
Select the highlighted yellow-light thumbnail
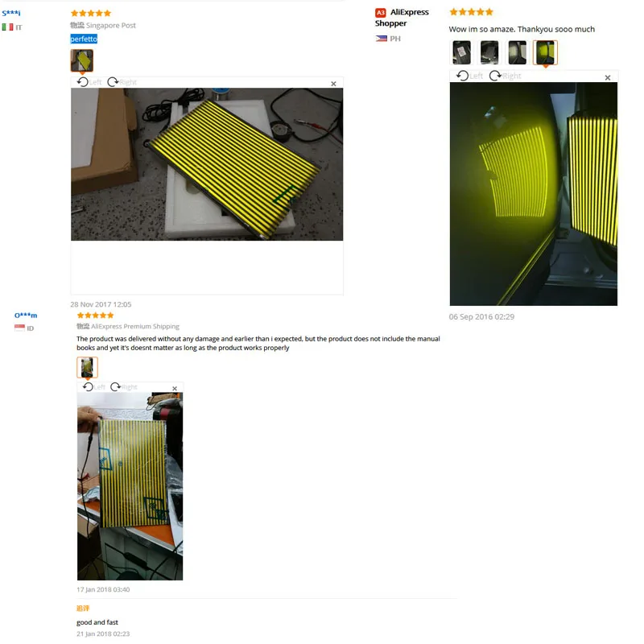(545, 52)
